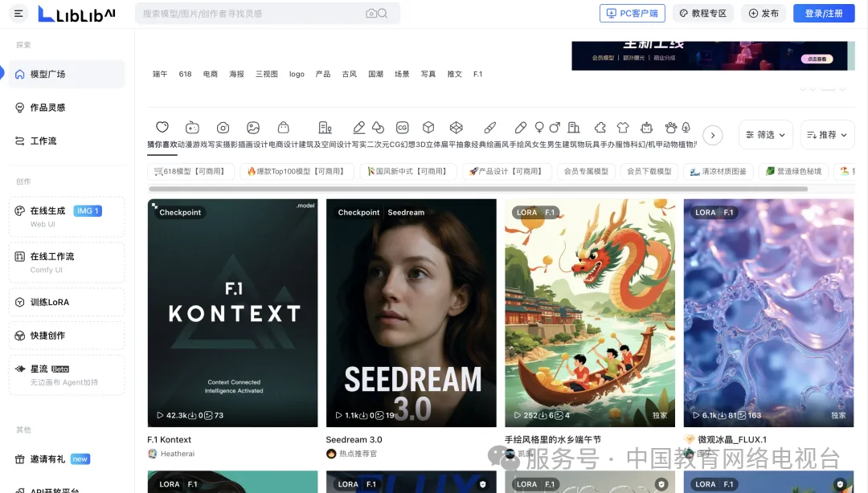Click the 发布 publish button
868x493 pixels.
tap(764, 14)
